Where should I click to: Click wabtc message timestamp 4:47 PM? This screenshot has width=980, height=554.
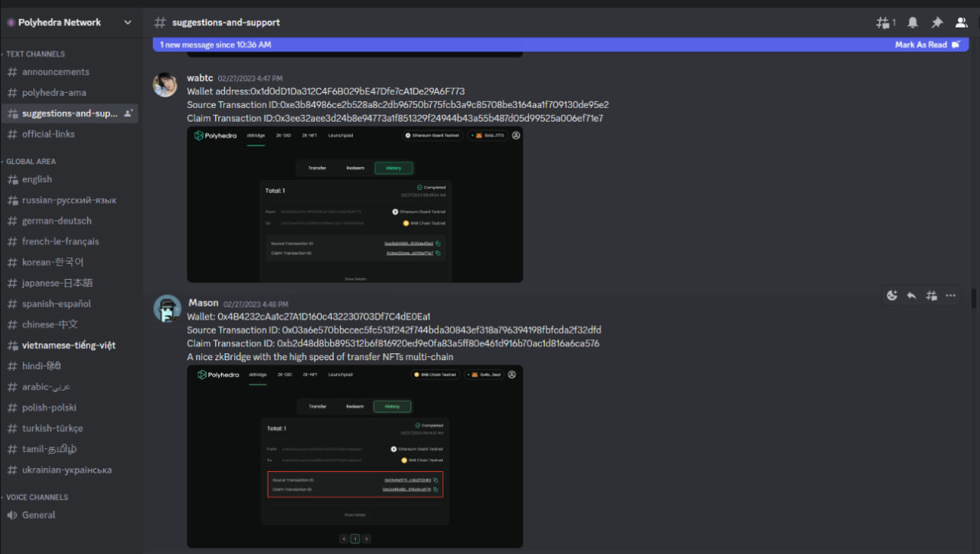coord(250,78)
